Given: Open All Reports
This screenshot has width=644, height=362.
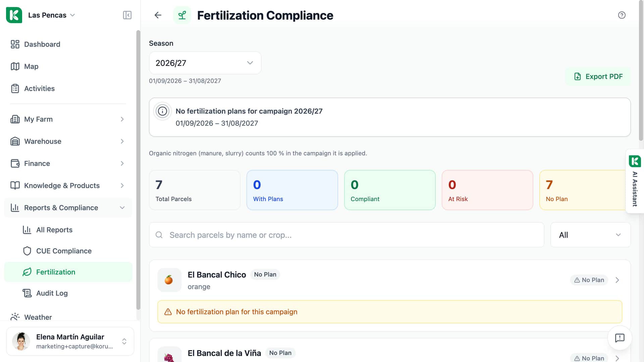Looking at the screenshot, I should [x=68, y=230].
